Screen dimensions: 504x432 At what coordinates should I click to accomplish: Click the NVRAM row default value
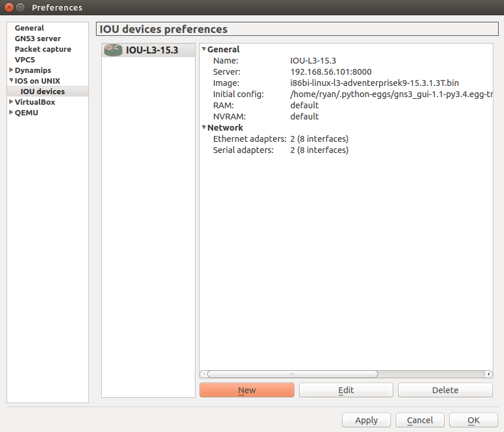point(304,117)
